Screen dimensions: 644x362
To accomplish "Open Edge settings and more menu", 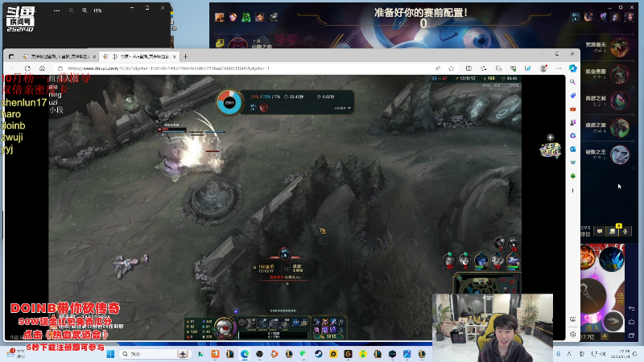I will click(559, 68).
